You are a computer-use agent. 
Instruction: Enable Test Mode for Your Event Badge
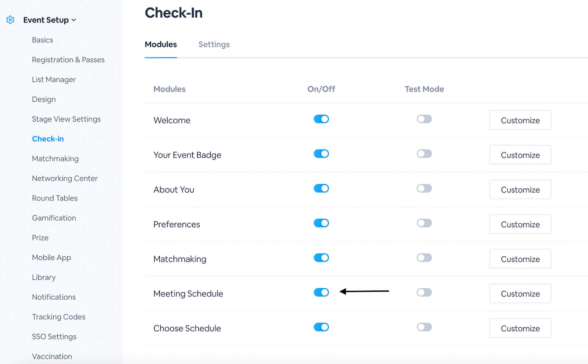424,154
